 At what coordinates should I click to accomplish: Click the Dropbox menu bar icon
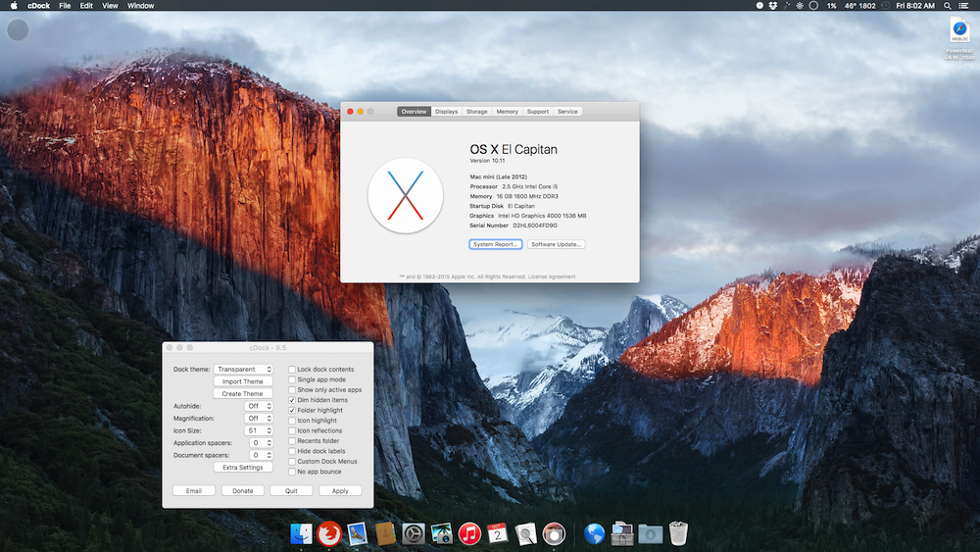773,6
